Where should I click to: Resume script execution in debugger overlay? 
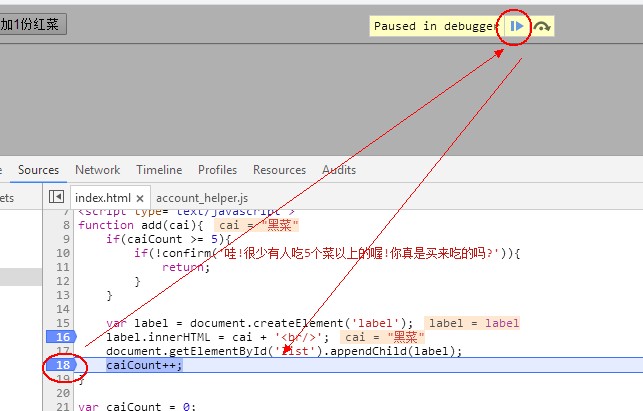tap(517, 27)
